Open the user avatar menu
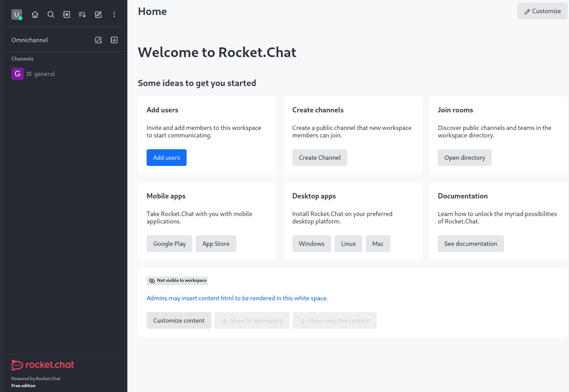The height and width of the screenshot is (392, 569). [17, 15]
